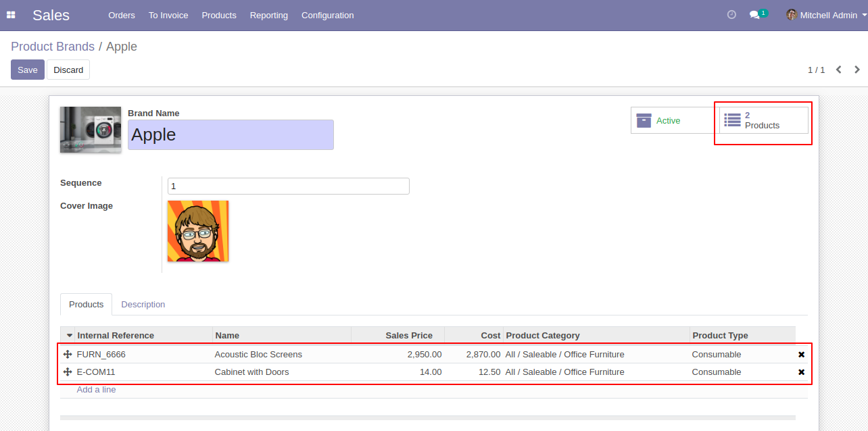Click the Active archive box icon

point(644,120)
